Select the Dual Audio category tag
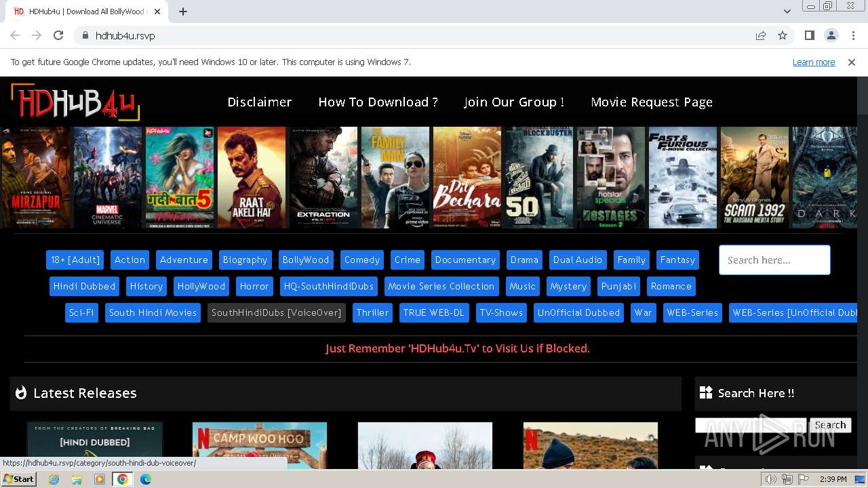 point(578,260)
